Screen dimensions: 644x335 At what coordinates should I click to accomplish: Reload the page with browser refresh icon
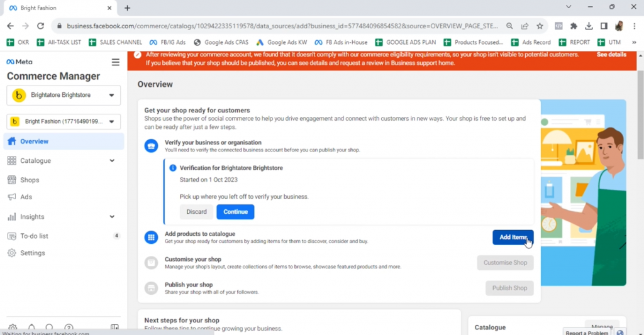(x=41, y=26)
